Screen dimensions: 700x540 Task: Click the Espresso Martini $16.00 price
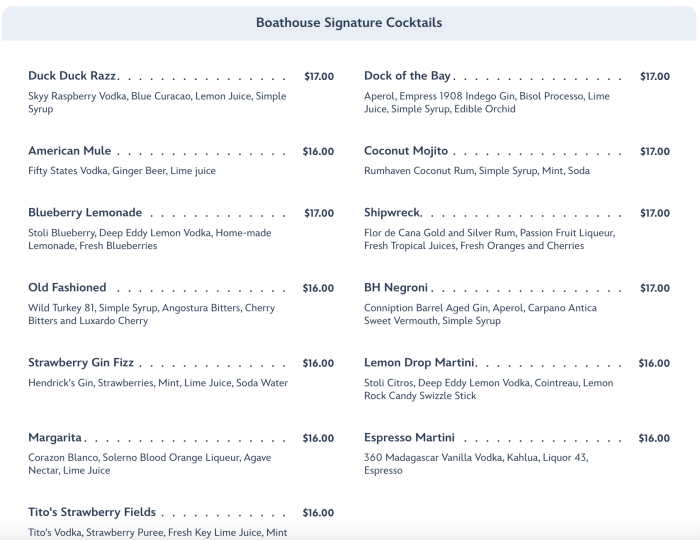tap(654, 439)
